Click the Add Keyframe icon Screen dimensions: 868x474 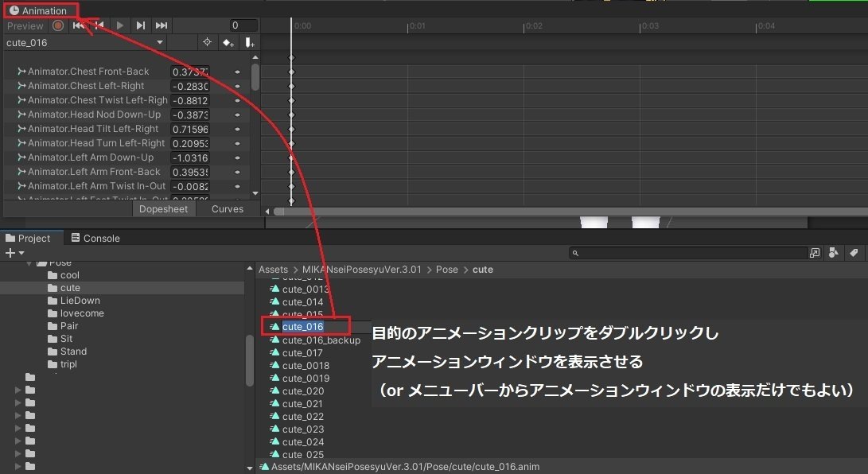tap(228, 43)
